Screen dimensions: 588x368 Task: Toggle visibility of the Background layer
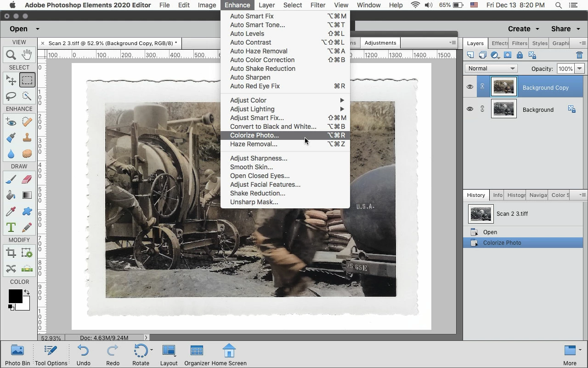coord(469,109)
